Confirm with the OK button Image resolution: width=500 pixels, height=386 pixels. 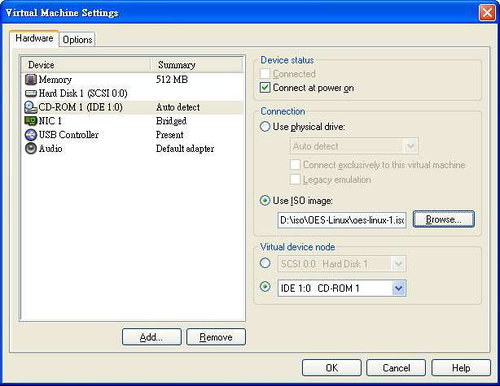point(332,368)
